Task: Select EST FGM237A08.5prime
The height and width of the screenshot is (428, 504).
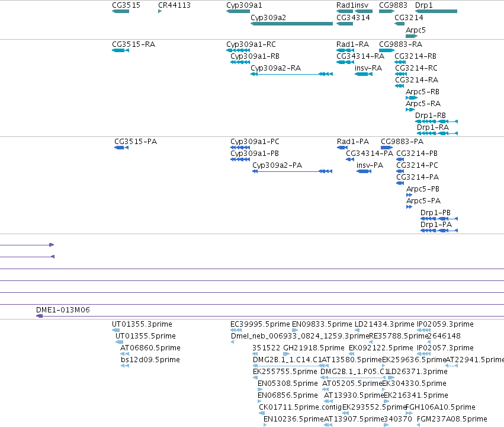Action: [452, 419]
